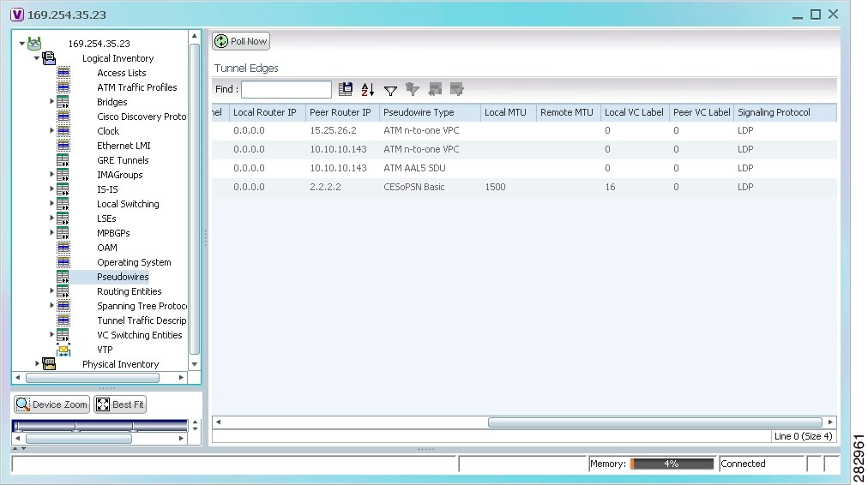This screenshot has width=868, height=485.
Task: Click the device overview thumbnail strip
Action: tap(99, 425)
